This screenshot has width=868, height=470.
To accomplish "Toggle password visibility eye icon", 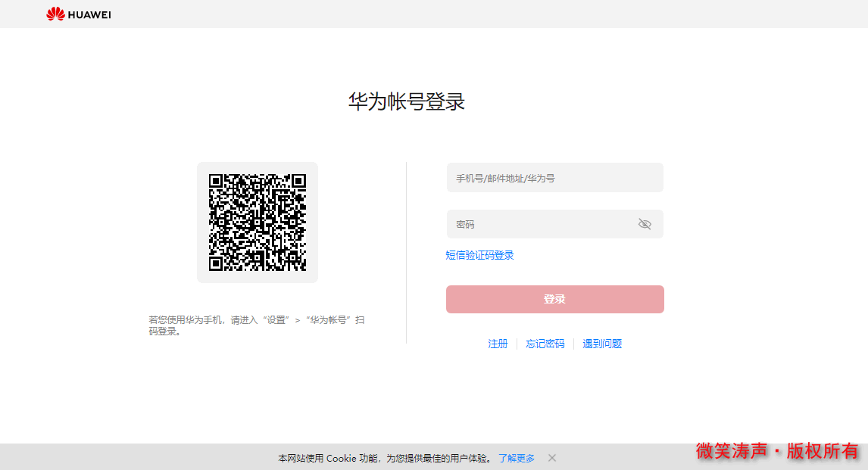I will pyautogui.click(x=645, y=224).
